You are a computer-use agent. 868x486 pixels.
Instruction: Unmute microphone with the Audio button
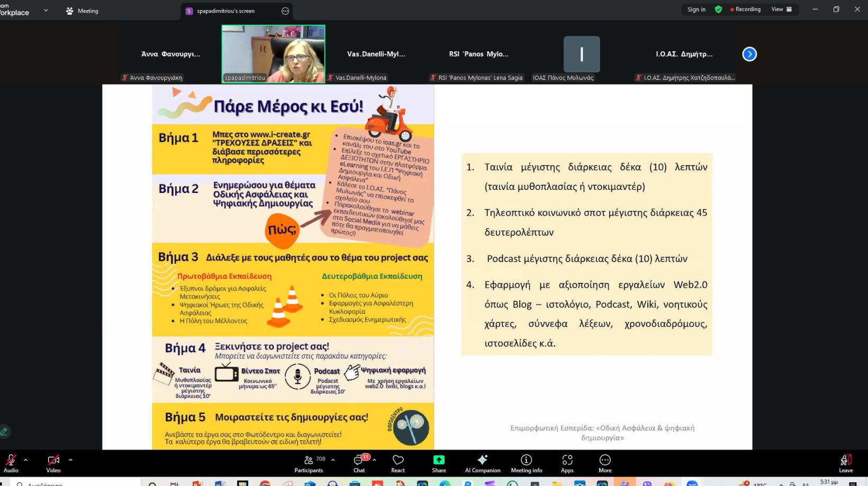(11, 463)
